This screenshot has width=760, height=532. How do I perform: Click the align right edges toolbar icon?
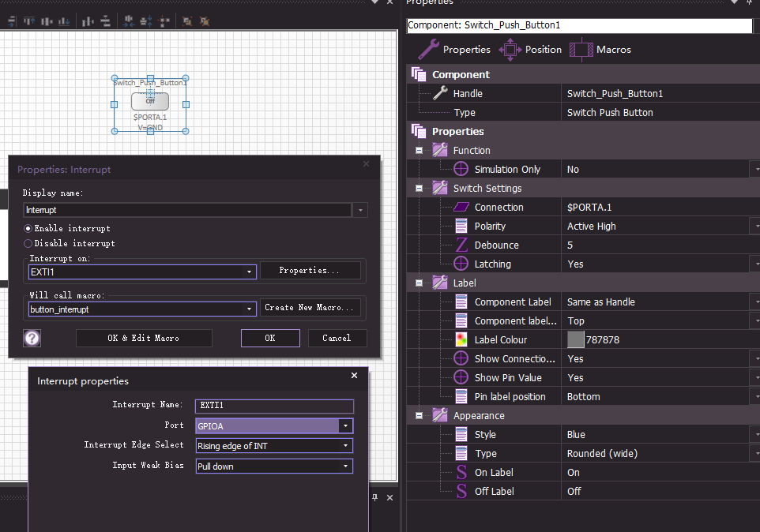12,21
